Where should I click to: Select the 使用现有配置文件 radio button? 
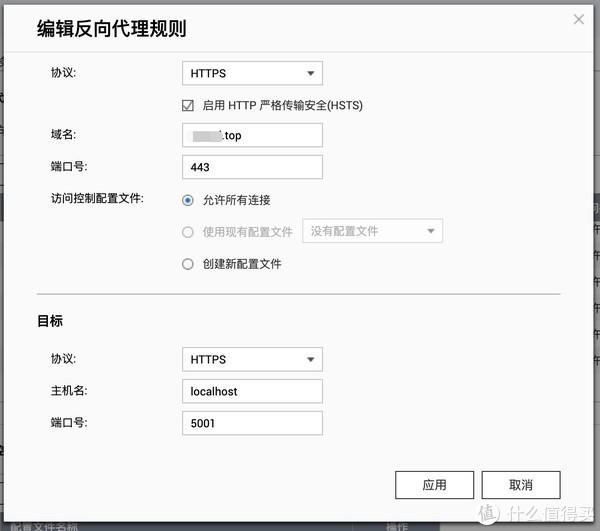click(188, 232)
